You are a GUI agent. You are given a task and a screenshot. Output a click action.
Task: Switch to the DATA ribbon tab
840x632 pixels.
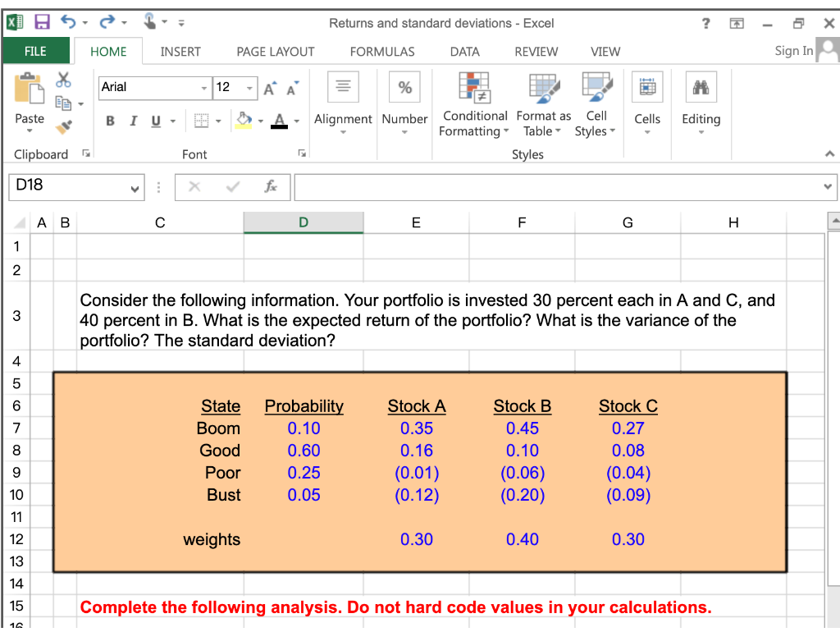(464, 52)
